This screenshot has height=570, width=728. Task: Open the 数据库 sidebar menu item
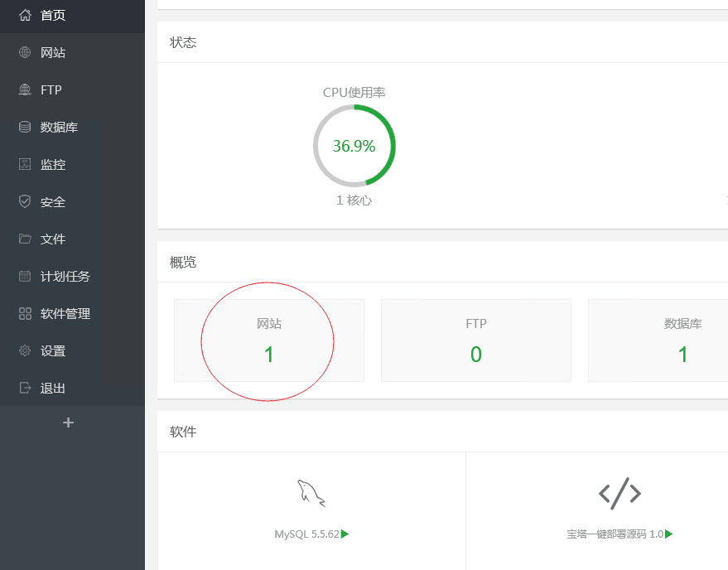[x=72, y=127]
